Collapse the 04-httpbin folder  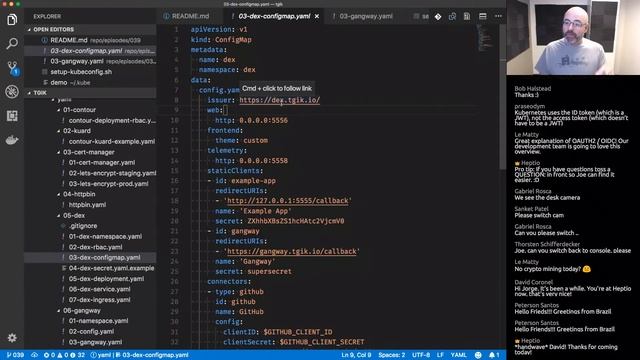78,194
